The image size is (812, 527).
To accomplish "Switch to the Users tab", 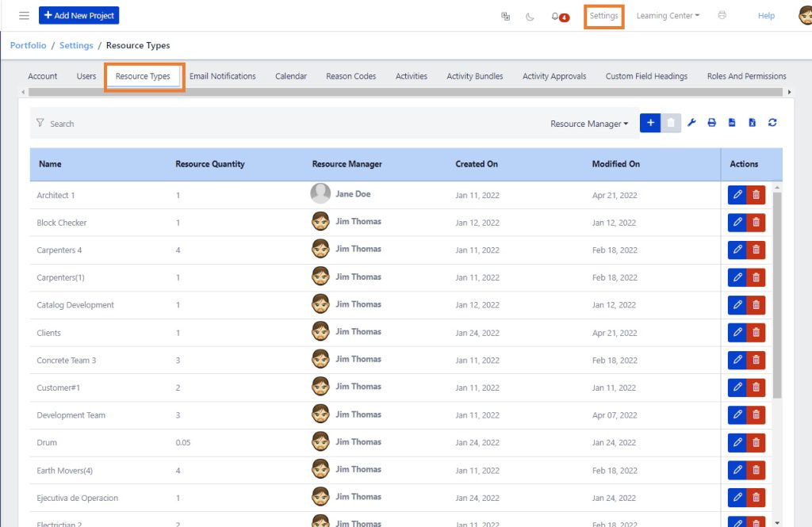I will 86,76.
